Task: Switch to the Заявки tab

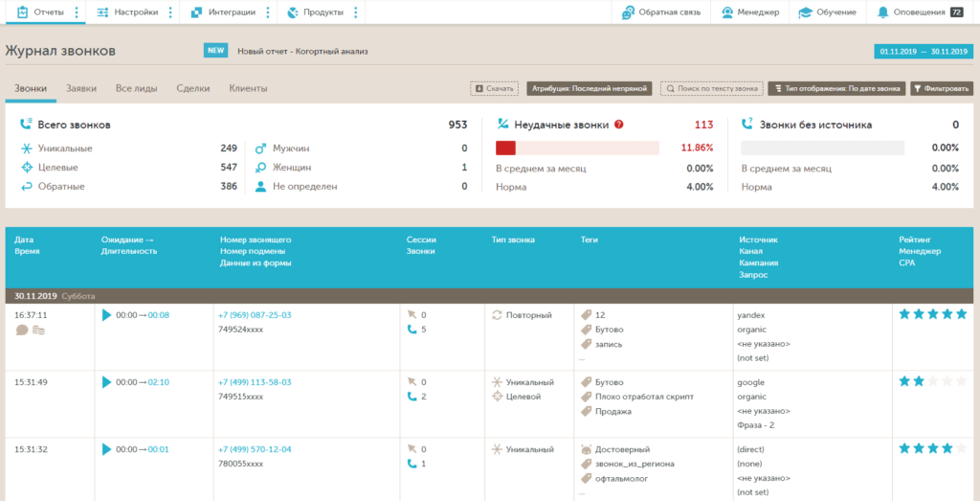Action: [81, 88]
